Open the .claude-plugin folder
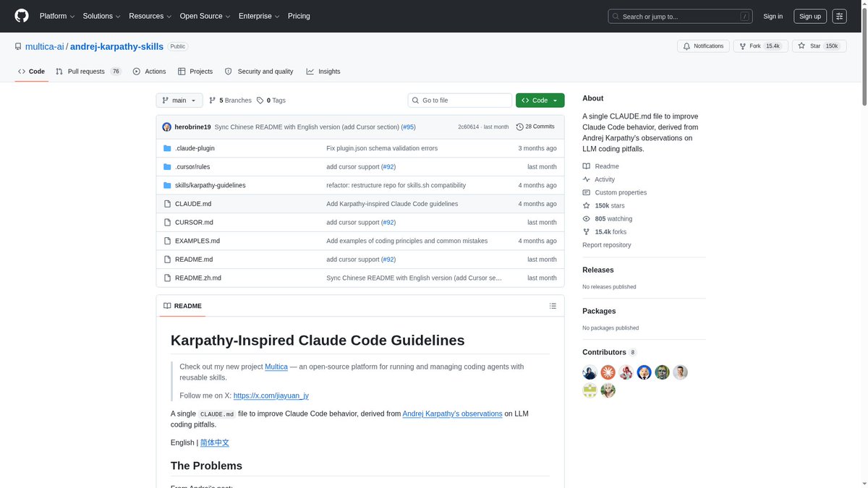Image resolution: width=868 pixels, height=488 pixels. pyautogui.click(x=195, y=148)
